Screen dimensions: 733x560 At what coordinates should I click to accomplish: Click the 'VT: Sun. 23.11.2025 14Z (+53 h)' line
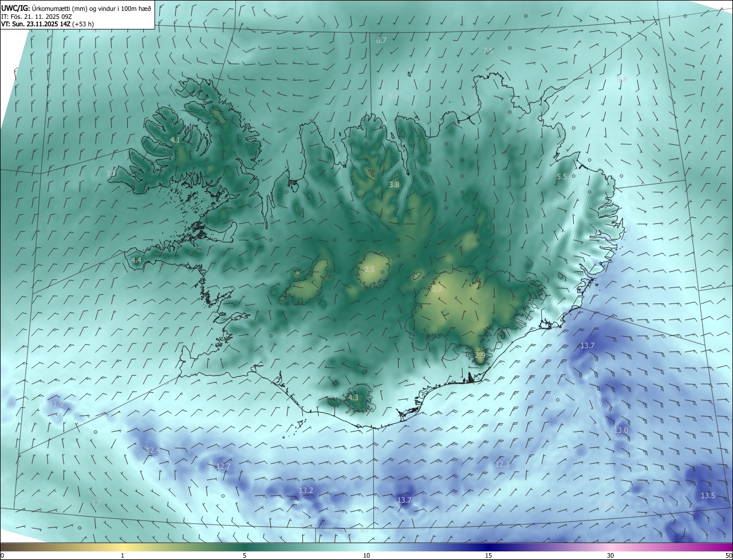tap(47, 24)
